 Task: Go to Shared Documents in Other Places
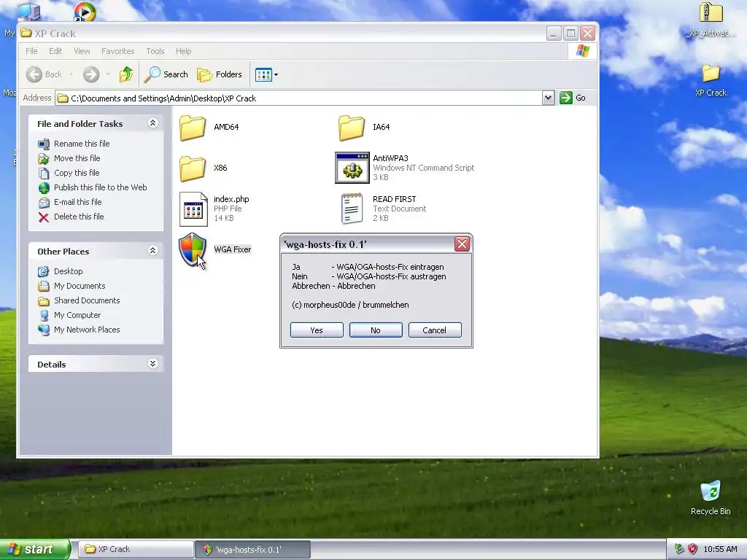tap(87, 300)
